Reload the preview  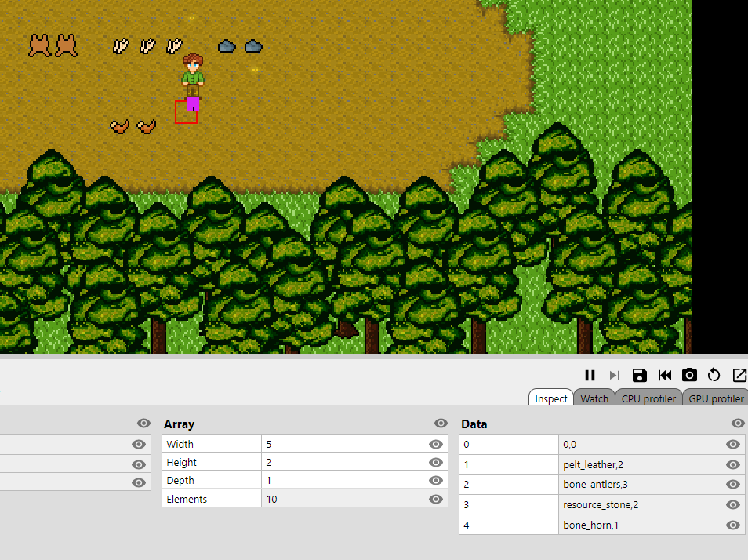714,376
